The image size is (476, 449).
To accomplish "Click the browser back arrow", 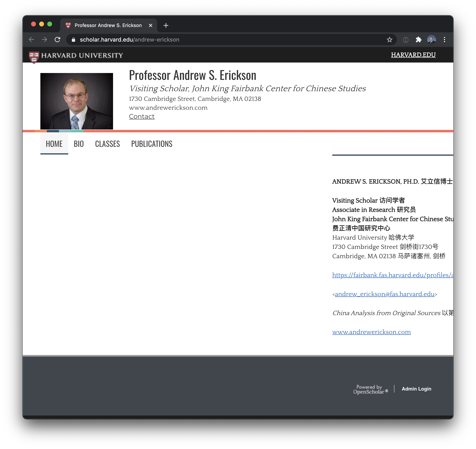I will tap(31, 40).
